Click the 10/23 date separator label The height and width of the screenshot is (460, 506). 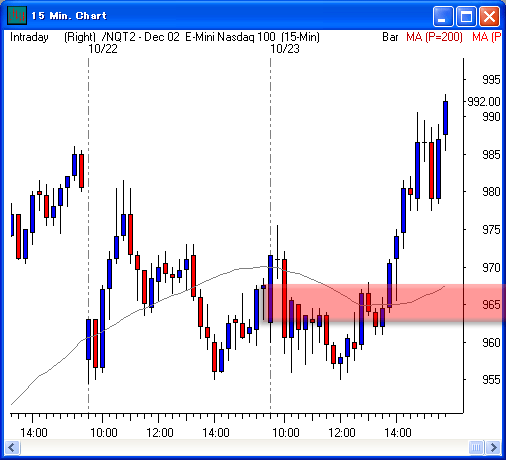tap(285, 49)
